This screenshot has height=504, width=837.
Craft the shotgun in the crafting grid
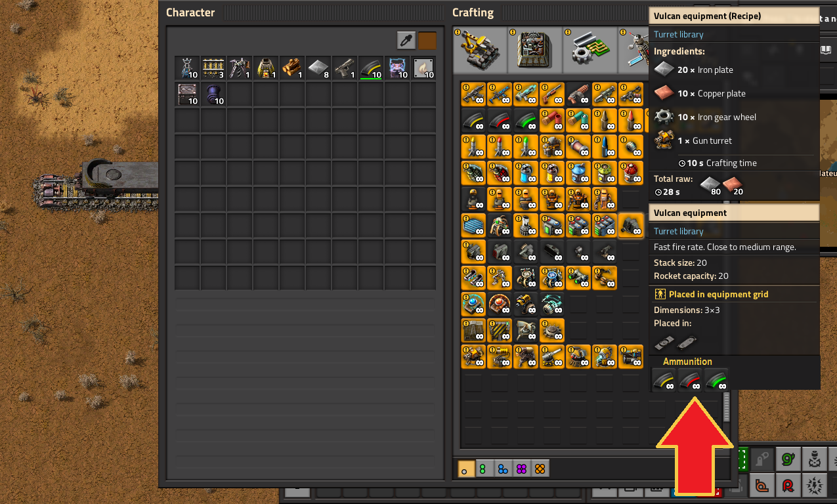pyautogui.click(x=552, y=94)
